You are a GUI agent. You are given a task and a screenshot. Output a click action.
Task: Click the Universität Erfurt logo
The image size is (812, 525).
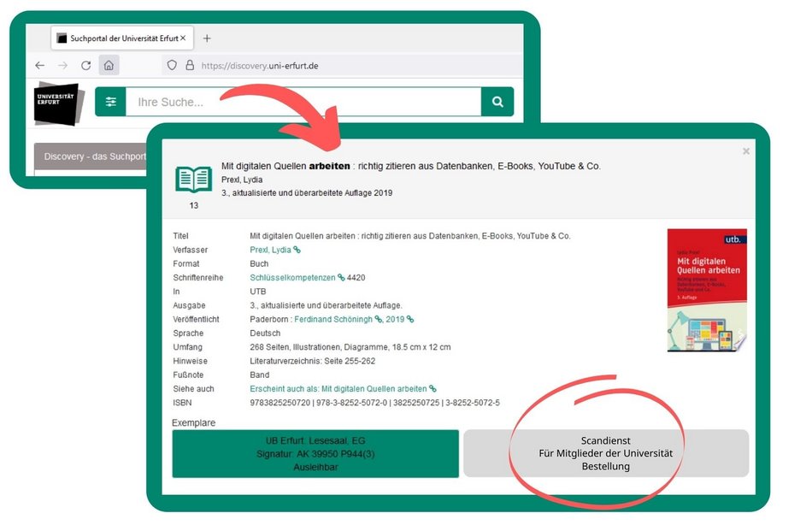[x=58, y=104]
